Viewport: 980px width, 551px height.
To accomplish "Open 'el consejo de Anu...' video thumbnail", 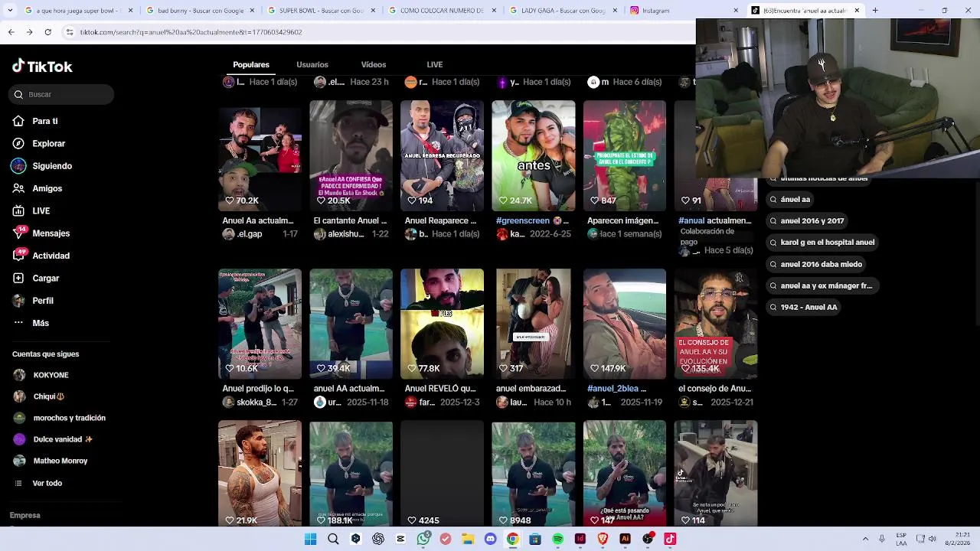I will 716,324.
